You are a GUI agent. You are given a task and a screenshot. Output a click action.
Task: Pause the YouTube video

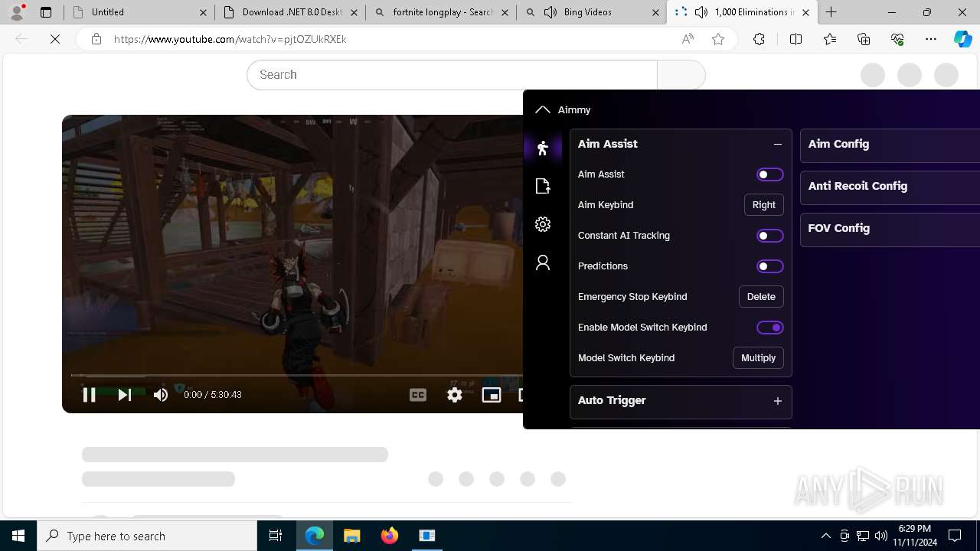point(89,395)
